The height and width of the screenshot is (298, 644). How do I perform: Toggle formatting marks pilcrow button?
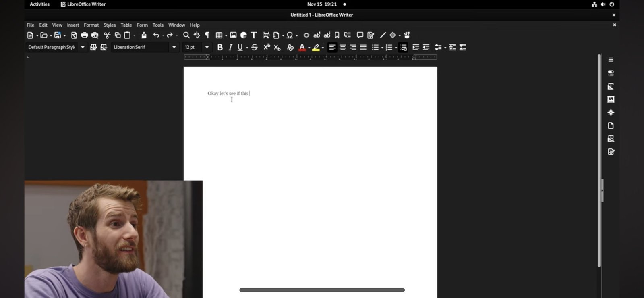click(207, 35)
